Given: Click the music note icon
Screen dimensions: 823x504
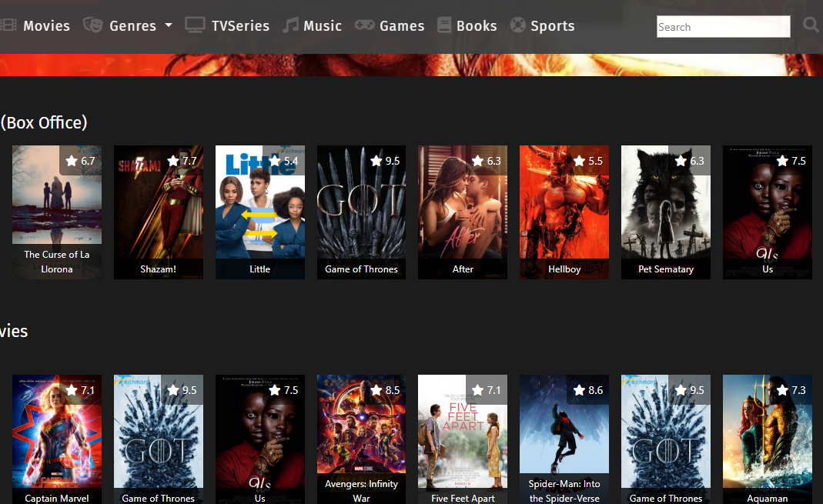Looking at the screenshot, I should click(x=290, y=25).
